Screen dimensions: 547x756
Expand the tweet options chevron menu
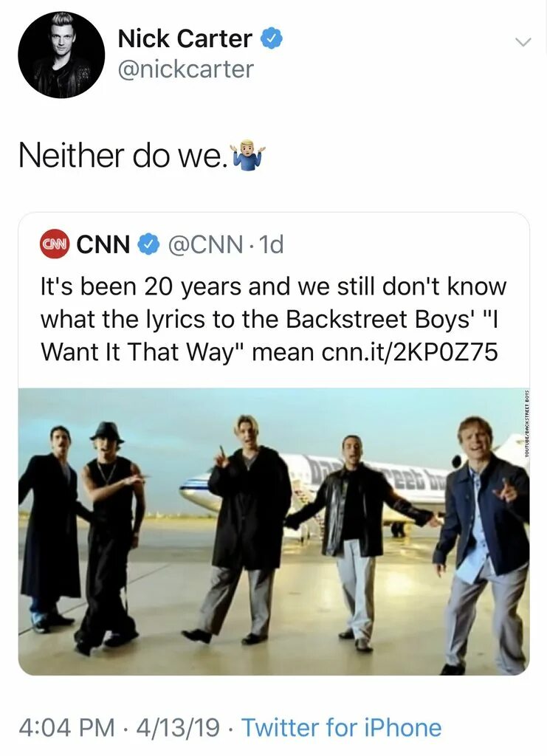tap(523, 42)
